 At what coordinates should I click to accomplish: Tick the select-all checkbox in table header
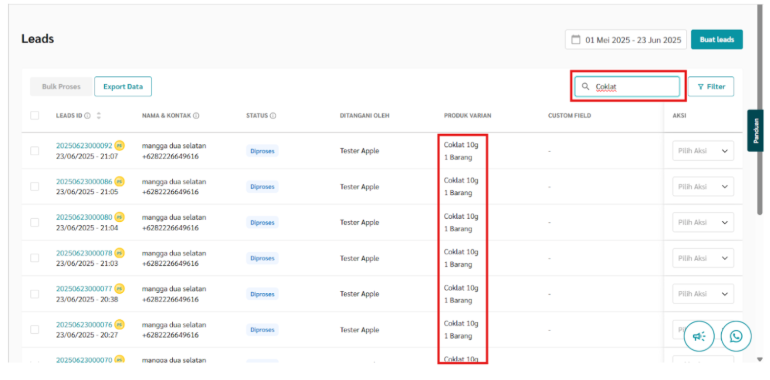[x=34, y=115]
